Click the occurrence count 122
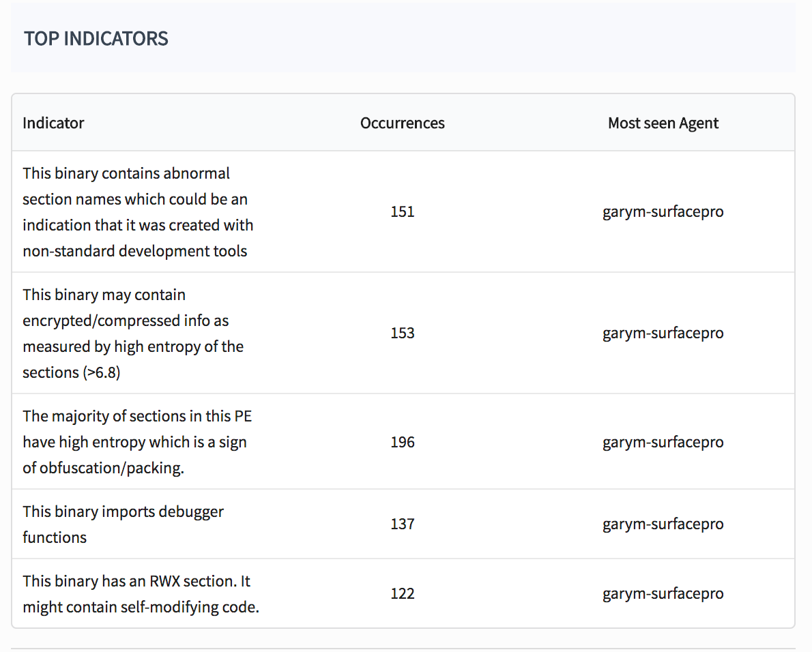The image size is (812, 652). (402, 593)
